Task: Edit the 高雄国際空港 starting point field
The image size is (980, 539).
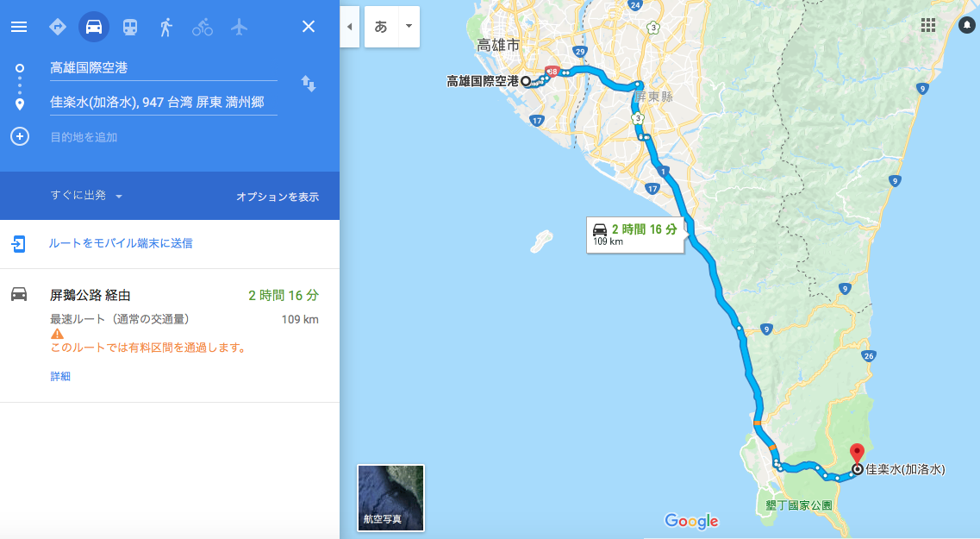Action: [163, 68]
